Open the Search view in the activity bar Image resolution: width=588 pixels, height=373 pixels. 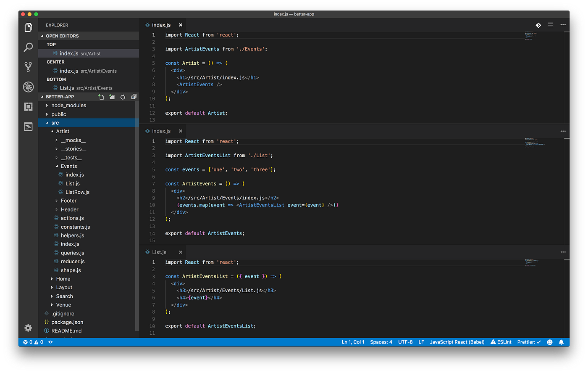coord(28,47)
